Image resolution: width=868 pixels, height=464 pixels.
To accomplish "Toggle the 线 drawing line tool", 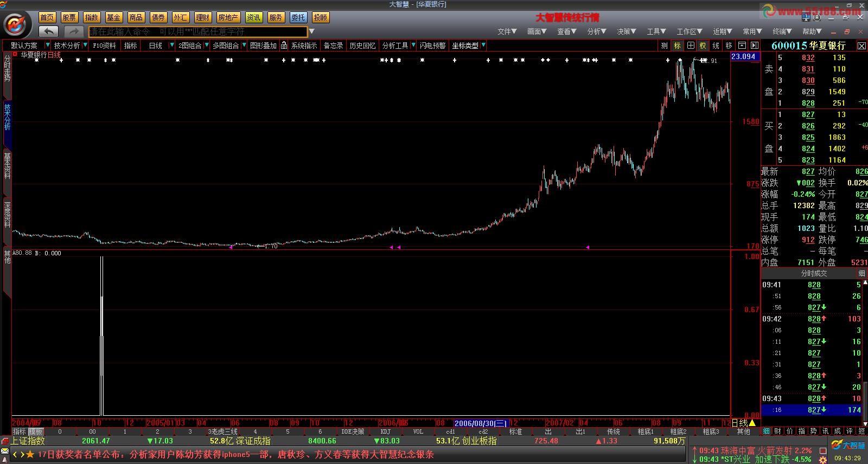I will click(x=716, y=46).
